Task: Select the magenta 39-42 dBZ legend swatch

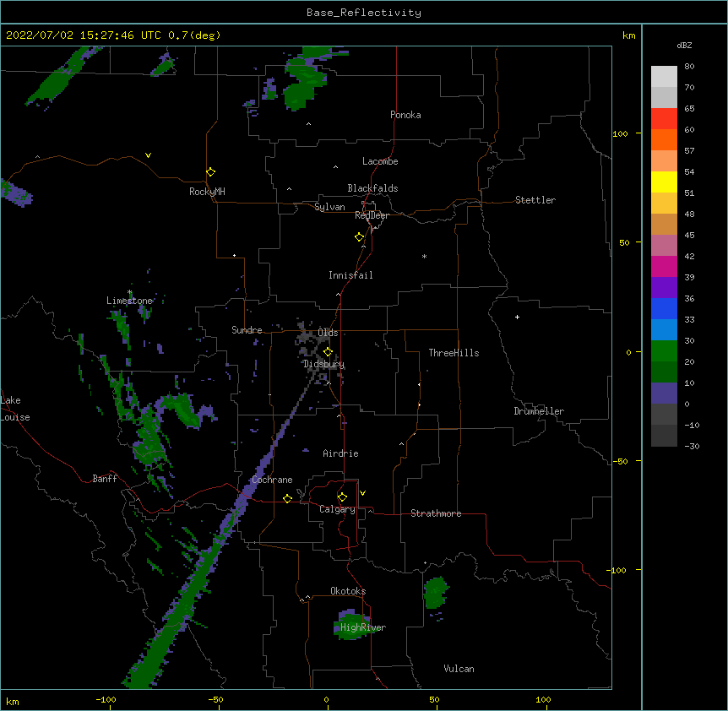Action: click(664, 266)
